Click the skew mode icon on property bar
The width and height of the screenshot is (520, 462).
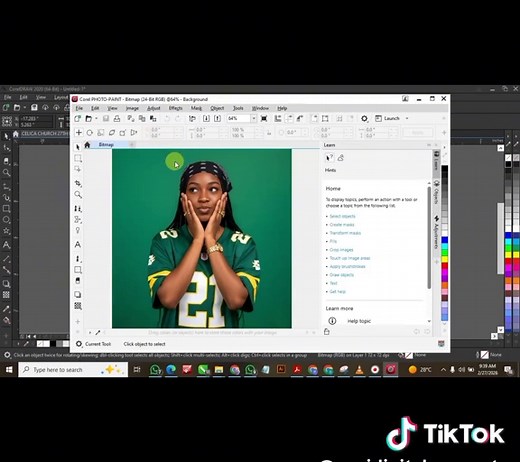click(x=112, y=133)
